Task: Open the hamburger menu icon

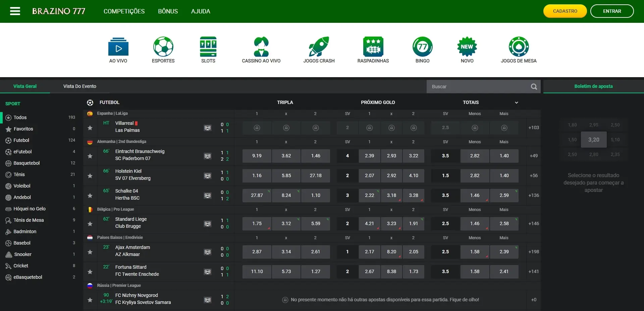Action: tap(15, 11)
